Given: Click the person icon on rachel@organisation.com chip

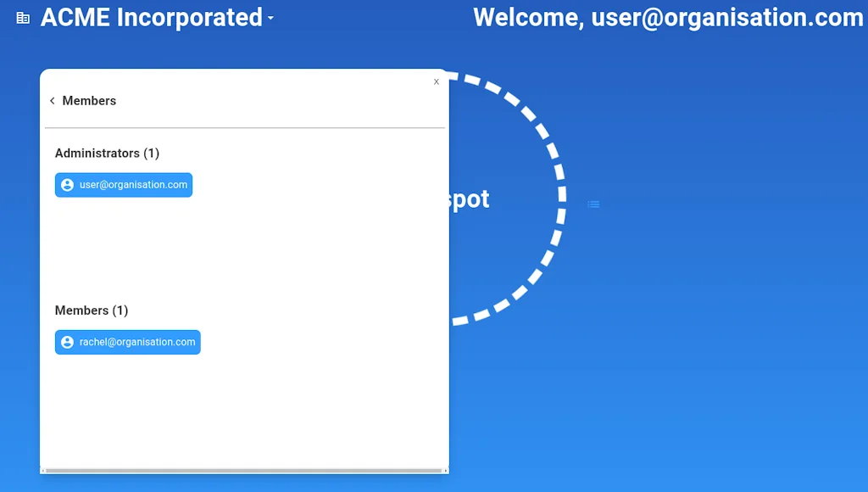Looking at the screenshot, I should [x=67, y=342].
